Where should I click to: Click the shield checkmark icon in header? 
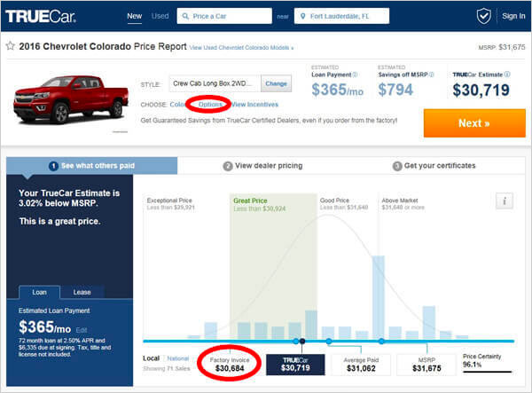tap(483, 16)
